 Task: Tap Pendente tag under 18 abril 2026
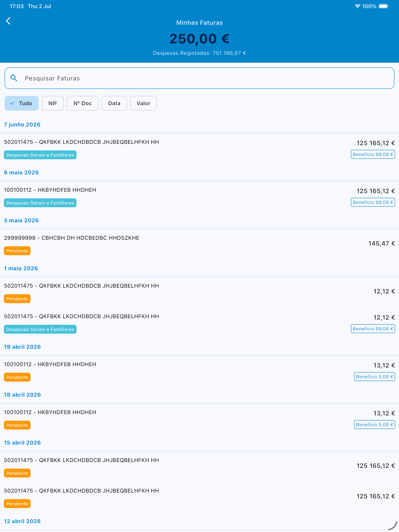click(17, 425)
